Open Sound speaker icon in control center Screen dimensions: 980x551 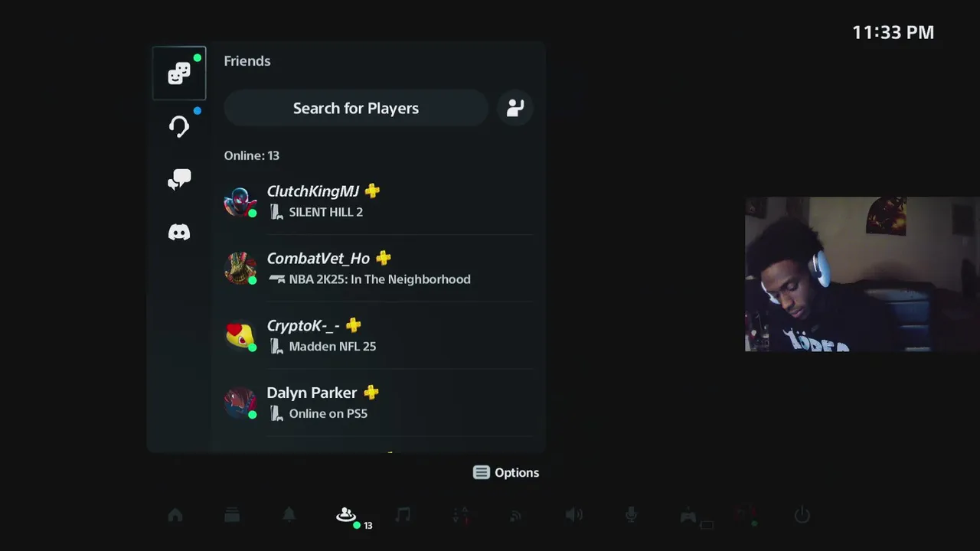tap(573, 515)
